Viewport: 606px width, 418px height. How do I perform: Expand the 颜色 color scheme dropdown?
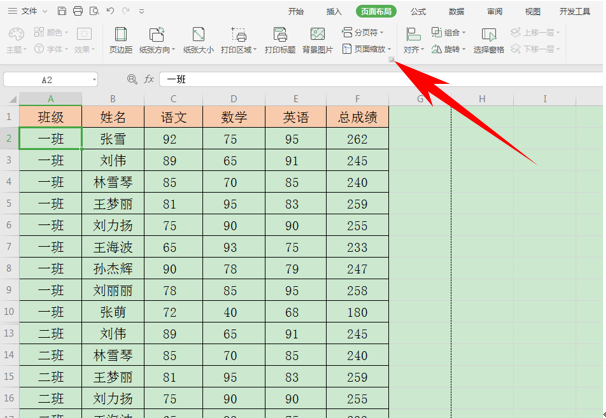pos(51,32)
